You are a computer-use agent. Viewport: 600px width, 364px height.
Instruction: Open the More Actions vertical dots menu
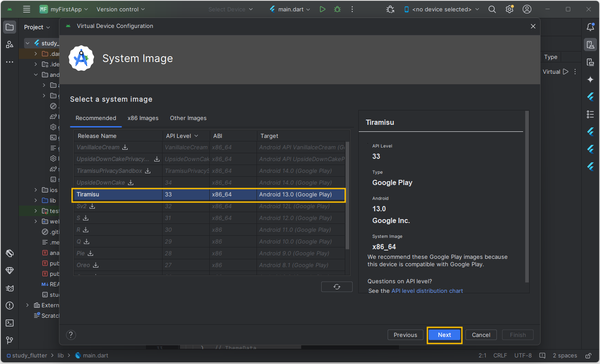point(352,9)
